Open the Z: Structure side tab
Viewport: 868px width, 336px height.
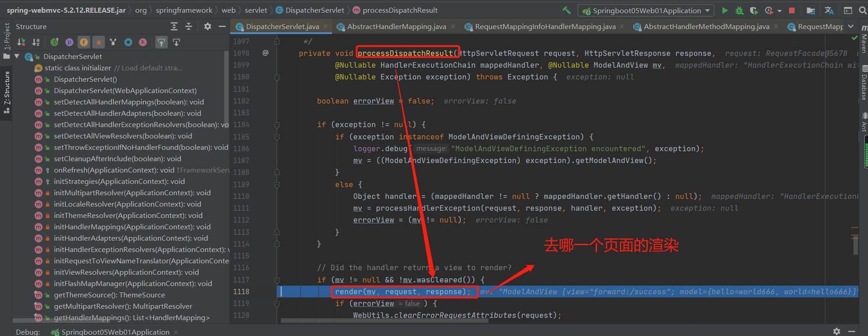[x=6, y=93]
